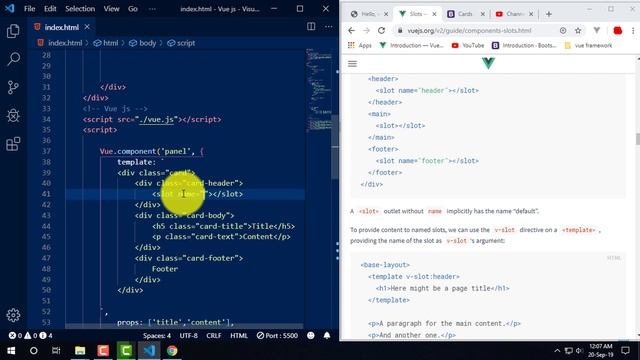Image resolution: width=640 pixels, height=360 pixels.
Task: Open the File menu
Action: click(29, 9)
